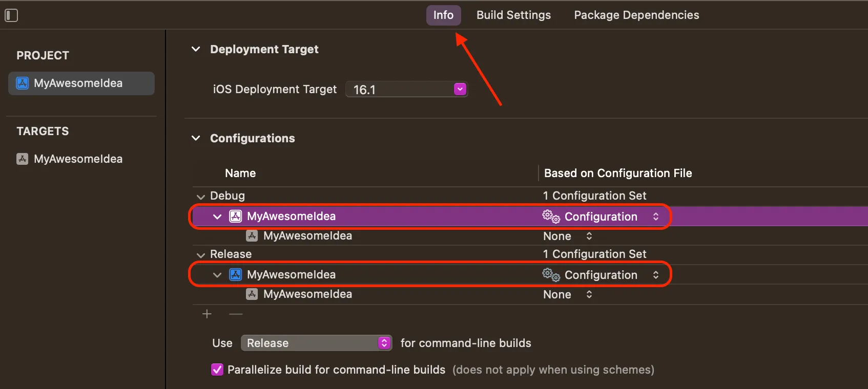The height and width of the screenshot is (389, 868).
Task: Collapse the Configurations section
Action: pyautogui.click(x=196, y=138)
